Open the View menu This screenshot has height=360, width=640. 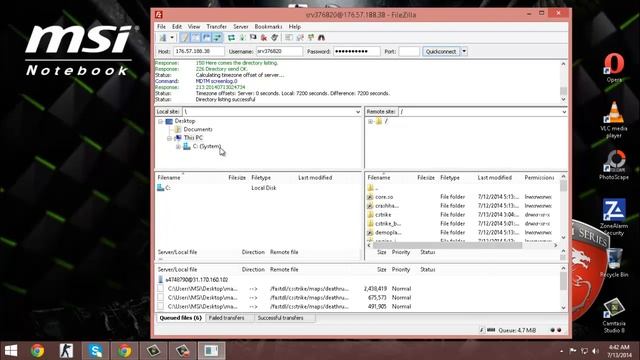[x=194, y=27]
